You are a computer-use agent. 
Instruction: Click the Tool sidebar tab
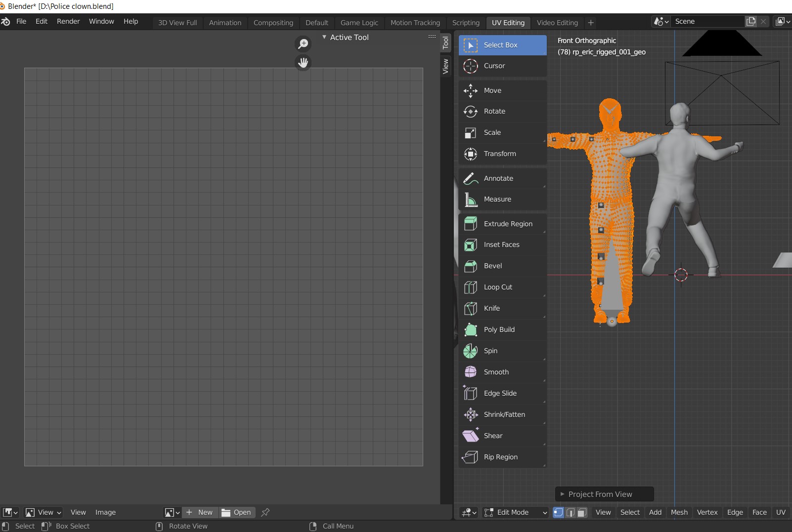[445, 42]
